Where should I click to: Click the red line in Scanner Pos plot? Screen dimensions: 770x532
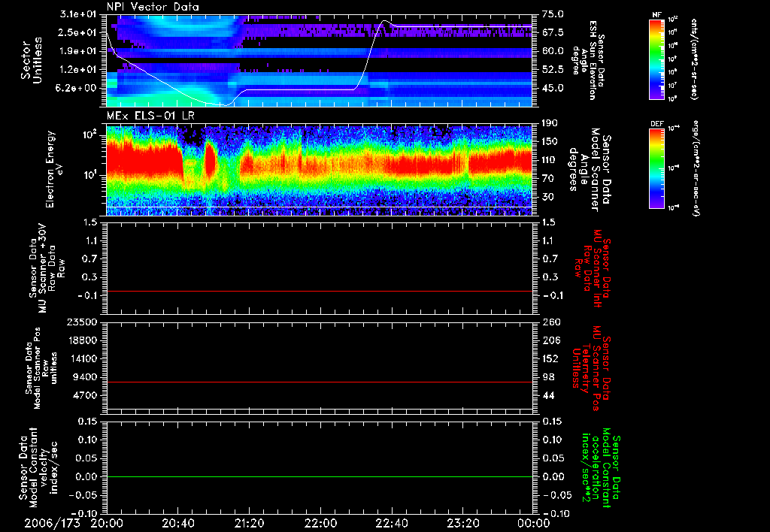[x=320, y=382]
